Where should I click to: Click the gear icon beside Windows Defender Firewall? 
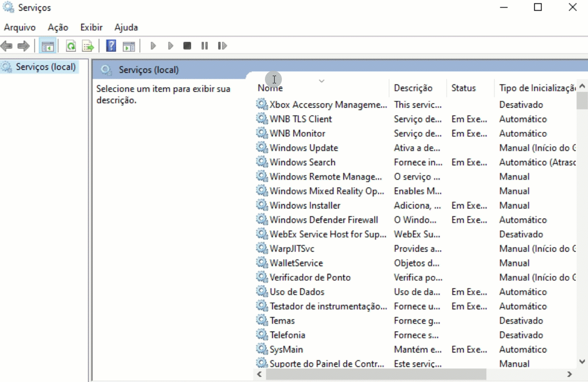click(262, 220)
